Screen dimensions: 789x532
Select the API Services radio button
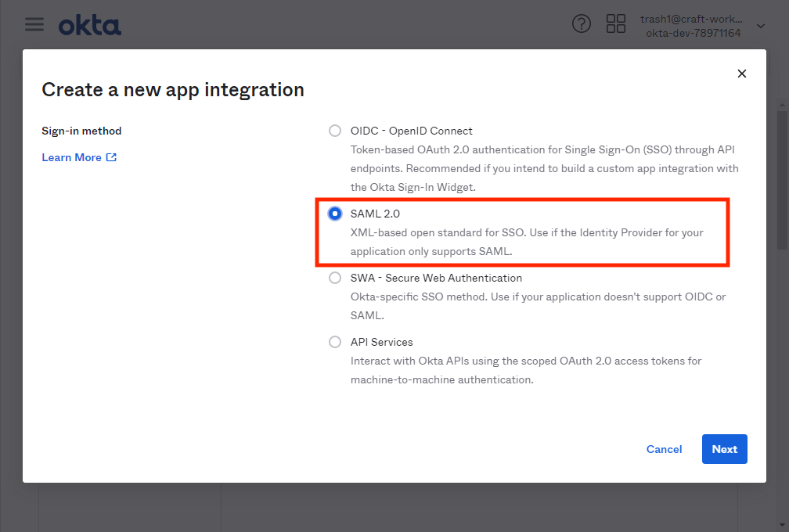(x=335, y=342)
